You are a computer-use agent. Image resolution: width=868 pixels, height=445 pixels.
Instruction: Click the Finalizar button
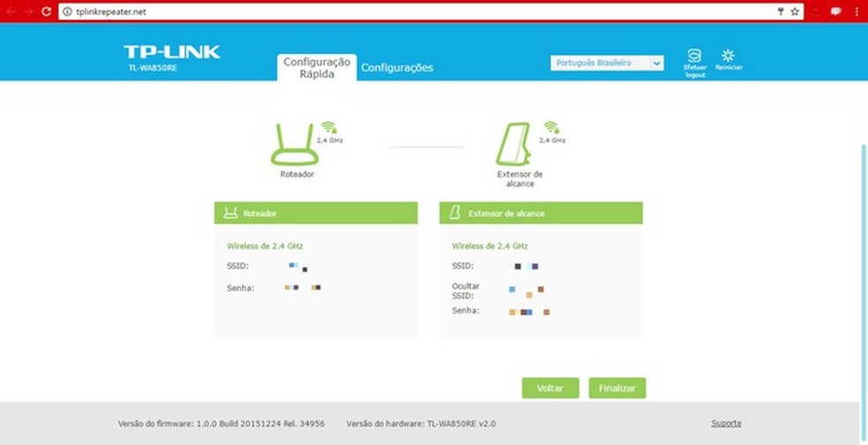coord(617,388)
